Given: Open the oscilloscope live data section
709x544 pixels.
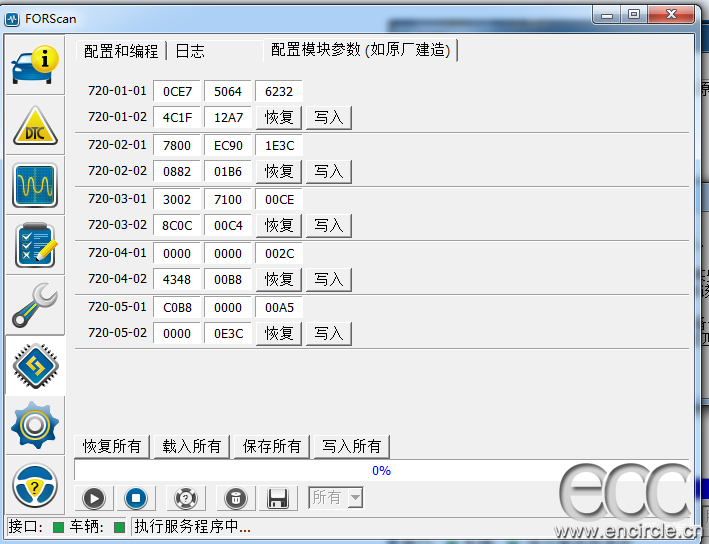Looking at the screenshot, I should click(35, 186).
